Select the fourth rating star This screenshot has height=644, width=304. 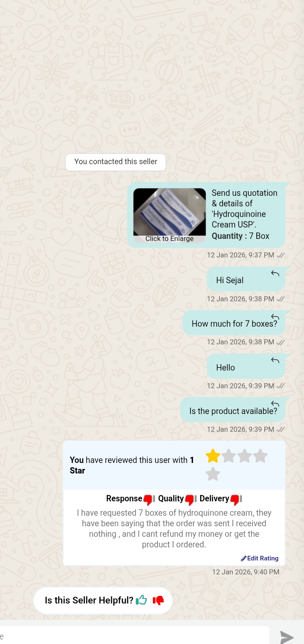click(260, 456)
